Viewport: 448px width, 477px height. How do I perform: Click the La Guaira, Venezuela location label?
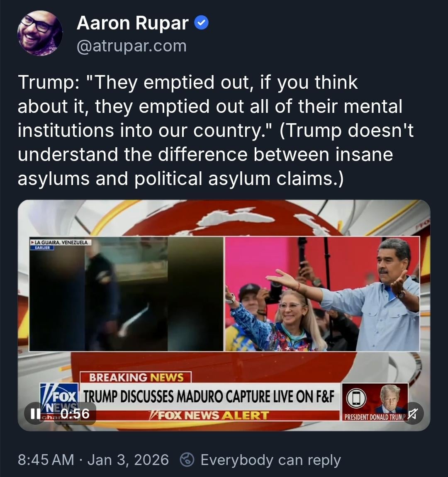[60, 243]
